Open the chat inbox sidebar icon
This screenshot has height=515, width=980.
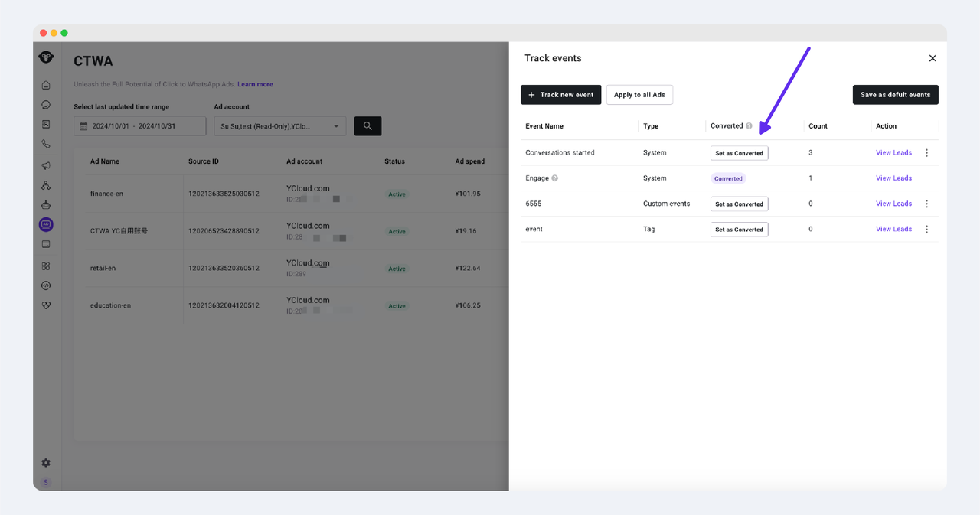coord(46,105)
